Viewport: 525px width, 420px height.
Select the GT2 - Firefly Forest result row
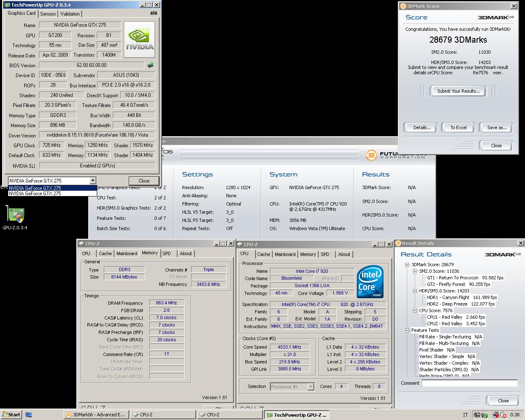[459, 284]
